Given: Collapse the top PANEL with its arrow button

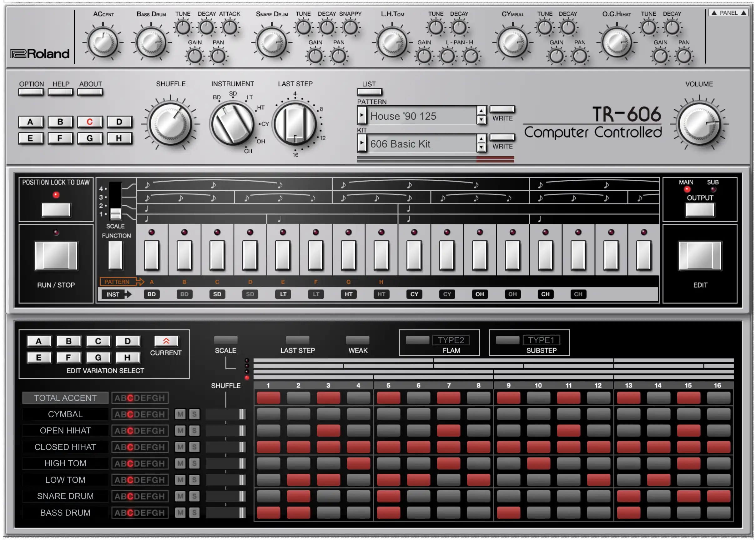Looking at the screenshot, I should click(728, 12).
